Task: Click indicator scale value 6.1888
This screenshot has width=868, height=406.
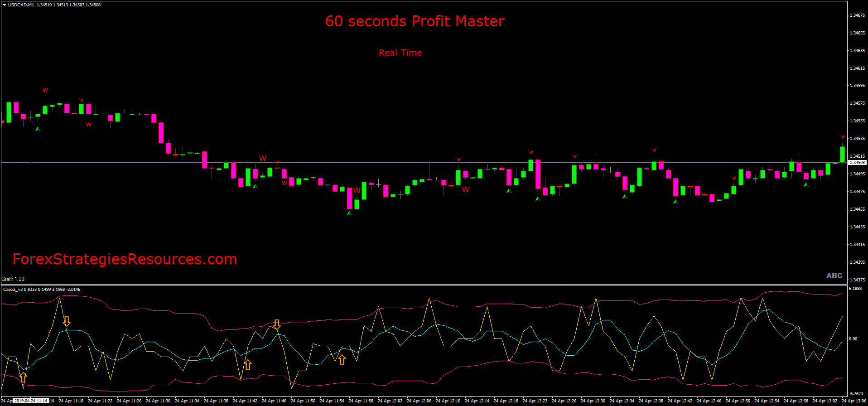Action: click(855, 289)
